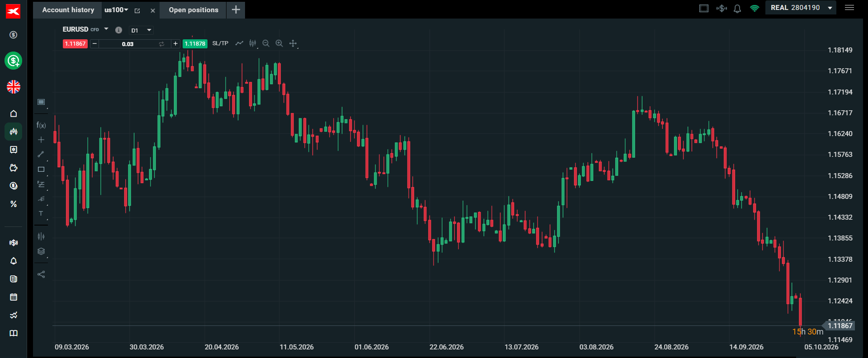
Task: Open the news page in sidebar
Action: tap(14, 279)
